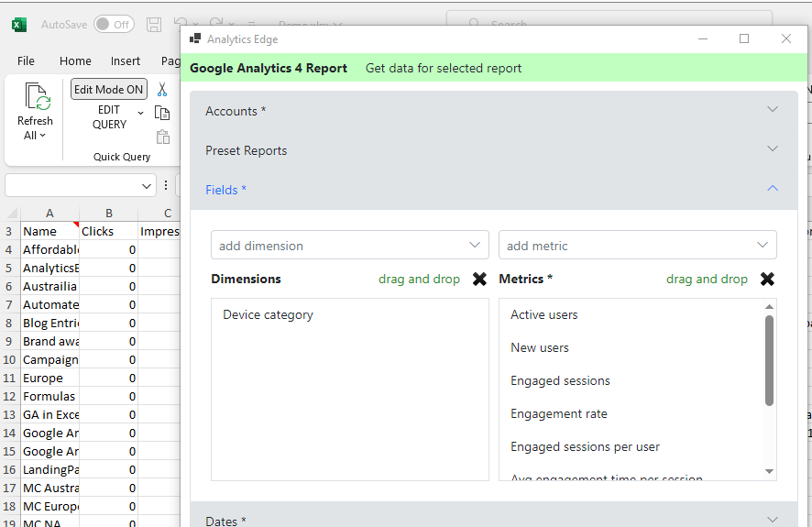This screenshot has height=527, width=812.
Task: Click the Refresh All icon
Action: point(38,97)
